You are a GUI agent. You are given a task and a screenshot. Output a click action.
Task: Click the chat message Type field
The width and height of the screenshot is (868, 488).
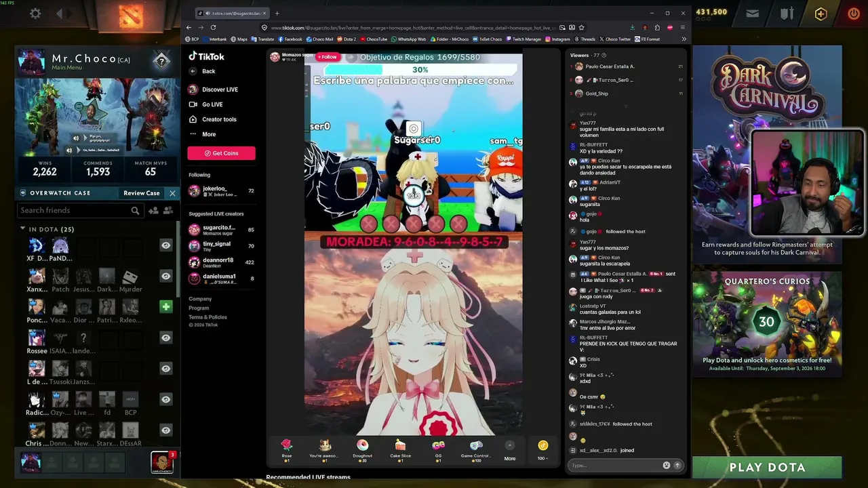click(x=616, y=466)
